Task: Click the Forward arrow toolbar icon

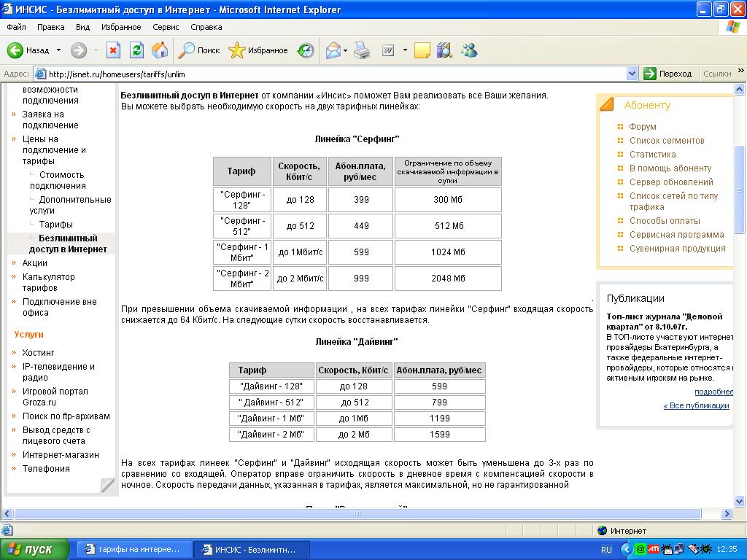Action: 79,50
